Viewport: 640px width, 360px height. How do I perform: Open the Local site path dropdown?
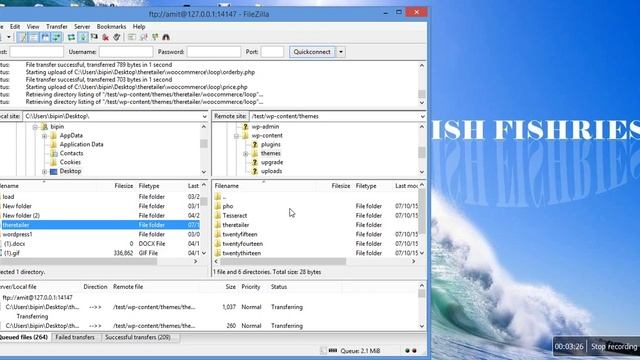click(x=204, y=116)
